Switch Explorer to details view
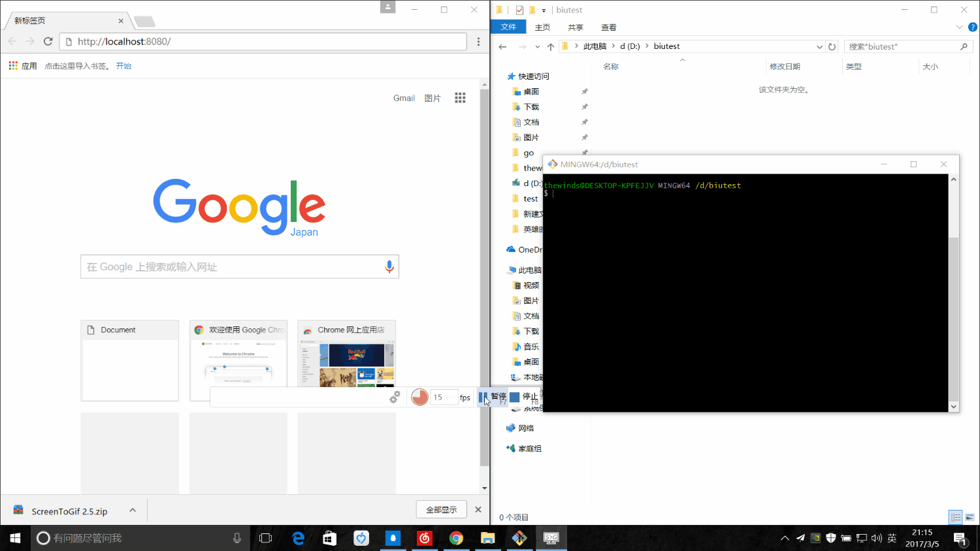The image size is (980, 551). coord(956,517)
